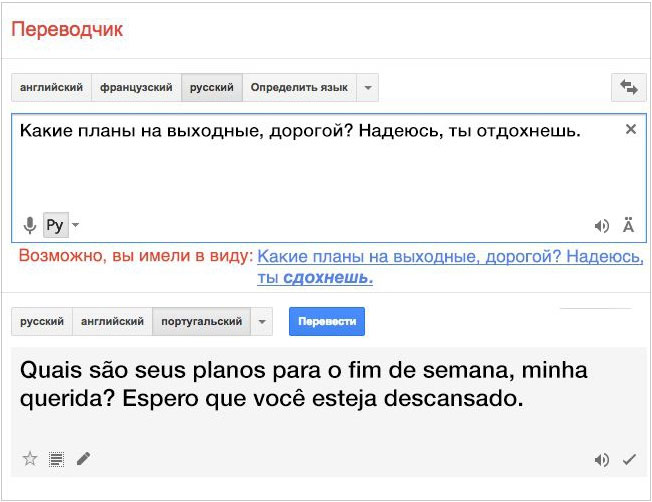This screenshot has width=652, height=502.
Task: Listen to Portuguese translation speaker icon
Action: (x=602, y=460)
